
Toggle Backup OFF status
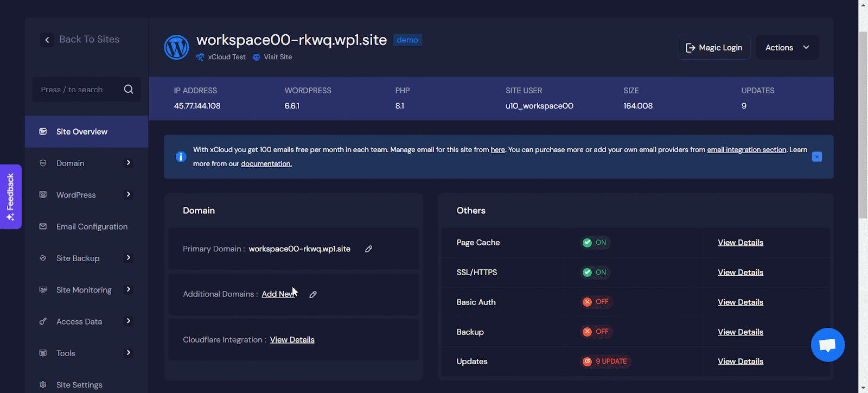tap(596, 332)
